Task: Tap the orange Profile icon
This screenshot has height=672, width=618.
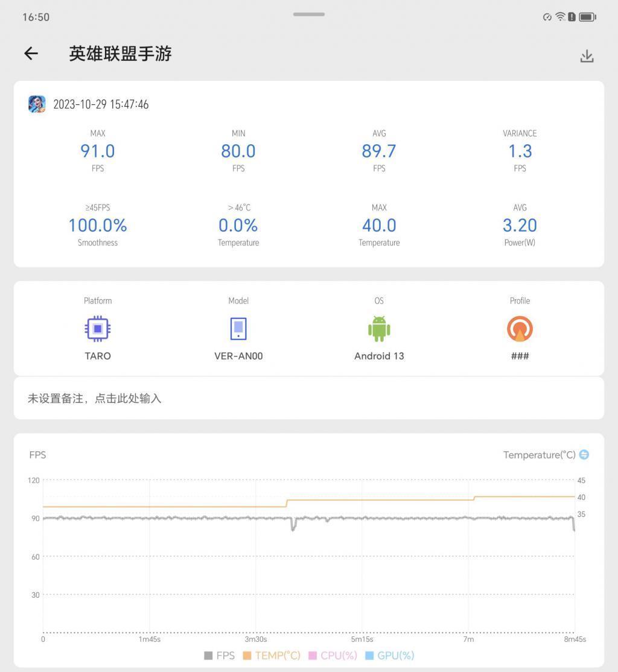Action: [520, 329]
